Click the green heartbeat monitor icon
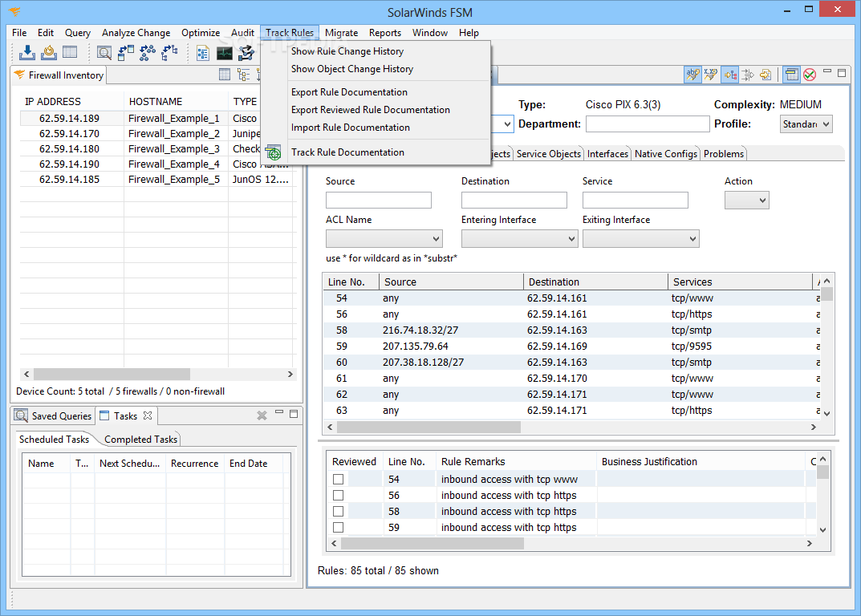This screenshot has height=616, width=861. [x=225, y=53]
